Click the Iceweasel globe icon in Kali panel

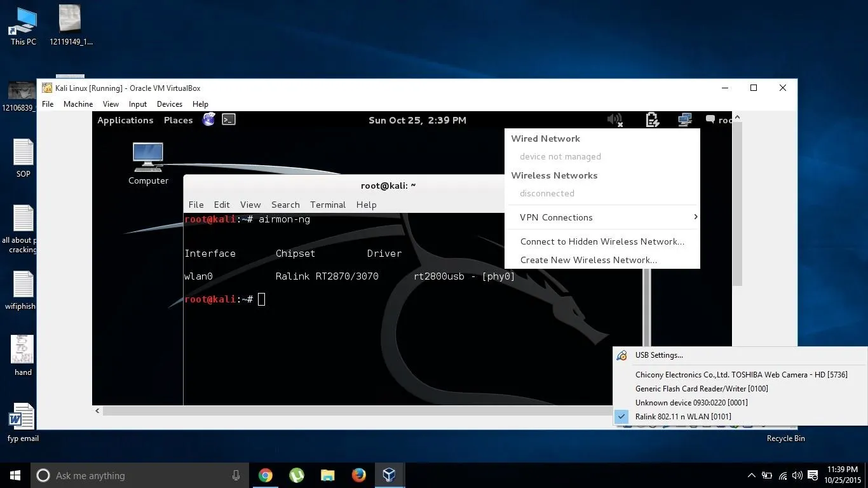point(208,119)
